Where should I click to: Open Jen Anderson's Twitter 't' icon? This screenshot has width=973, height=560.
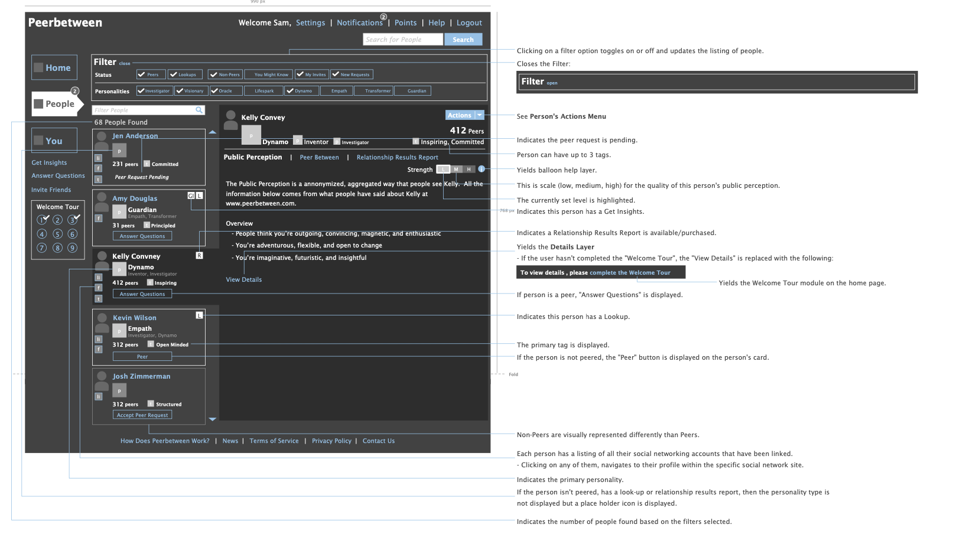[99, 180]
